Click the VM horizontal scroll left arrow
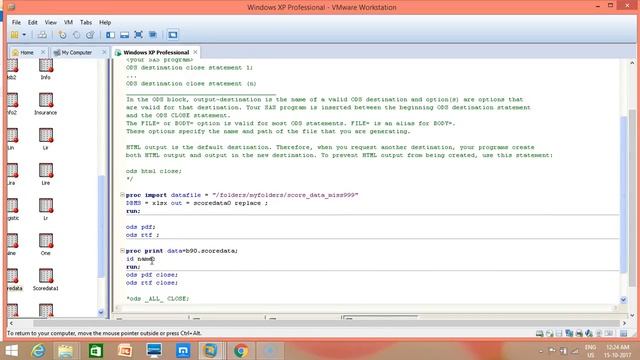The height and width of the screenshot is (360, 640). [x=11, y=323]
